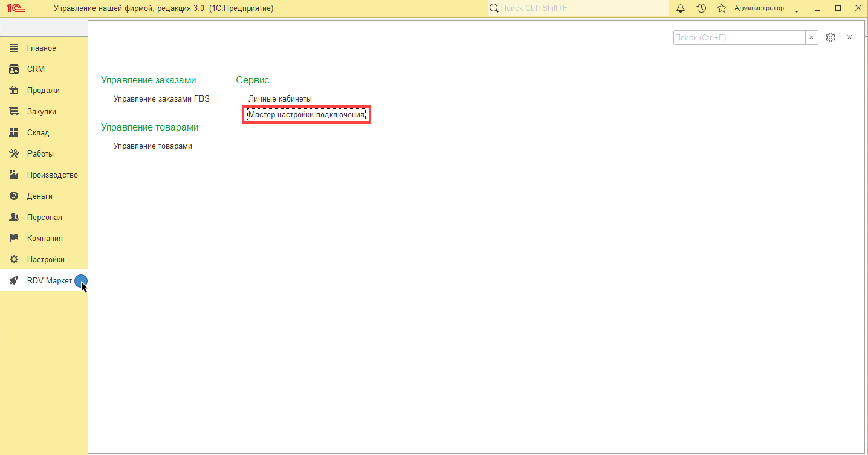Clear the panel search with x button
The width and height of the screenshot is (868, 455).
point(812,37)
